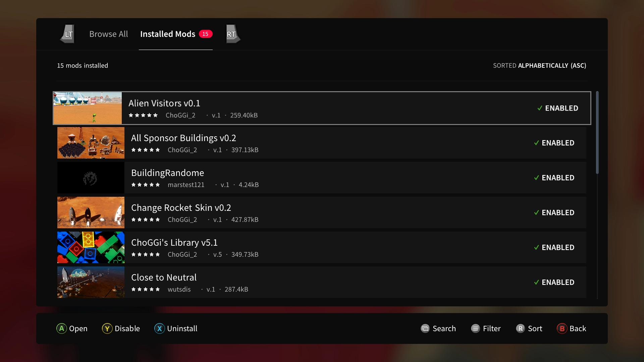This screenshot has width=644, height=362.
Task: Toggle enabled status of Close to Neutral mod
Action: point(553,282)
